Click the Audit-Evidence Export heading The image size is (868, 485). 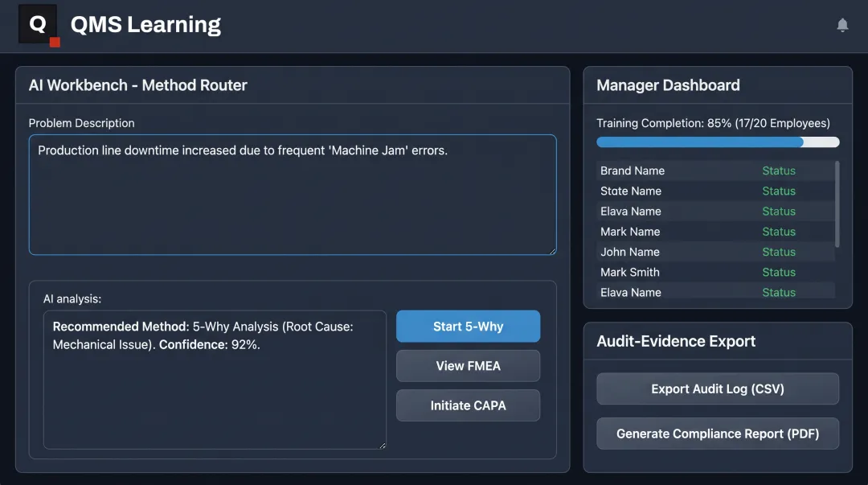(676, 342)
